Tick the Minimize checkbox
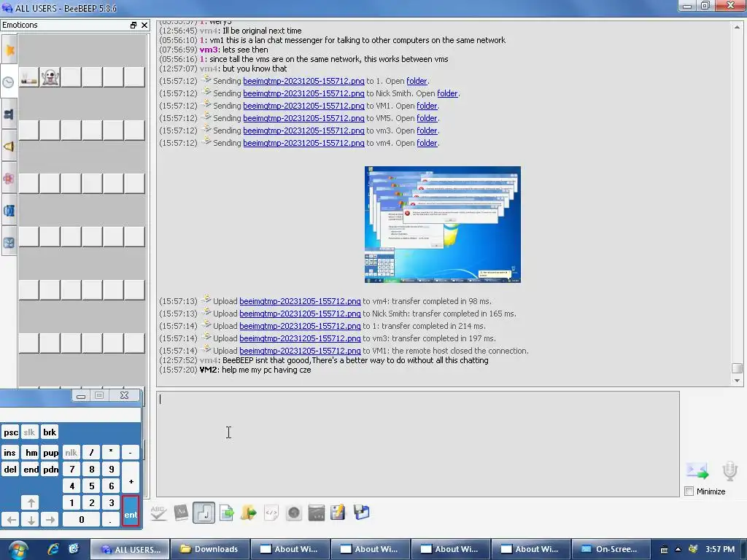The height and width of the screenshot is (560, 747). 689,491
